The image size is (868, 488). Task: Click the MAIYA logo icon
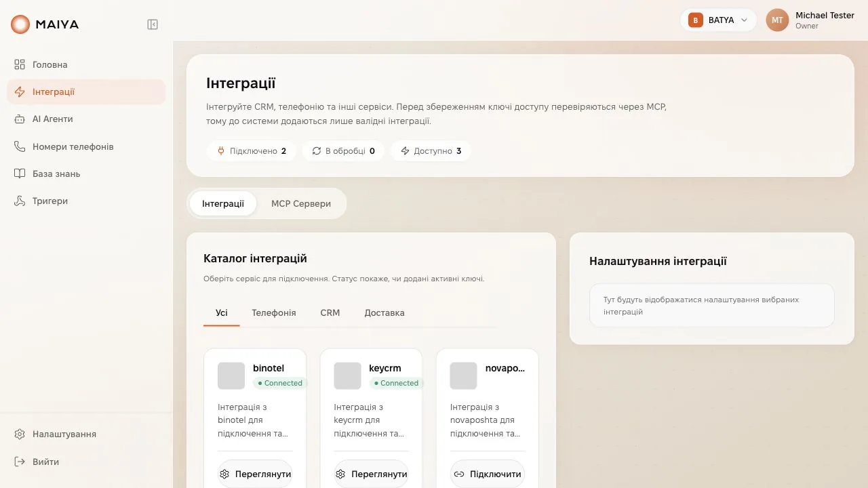tap(20, 24)
